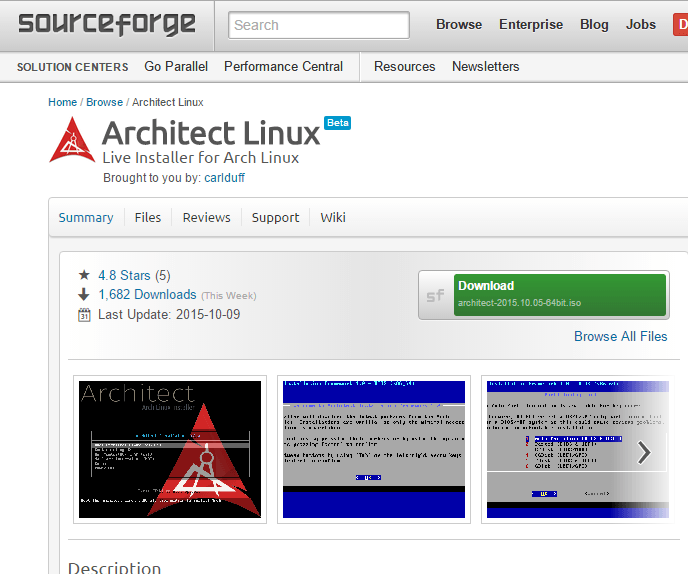This screenshot has width=688, height=574.
Task: Click the Beta badge
Action: [x=337, y=123]
